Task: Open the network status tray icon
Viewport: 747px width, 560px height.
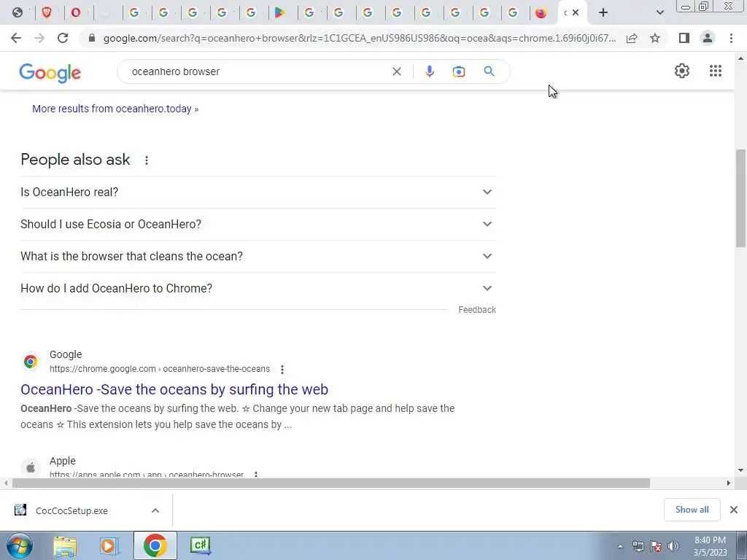Action: (x=638, y=546)
